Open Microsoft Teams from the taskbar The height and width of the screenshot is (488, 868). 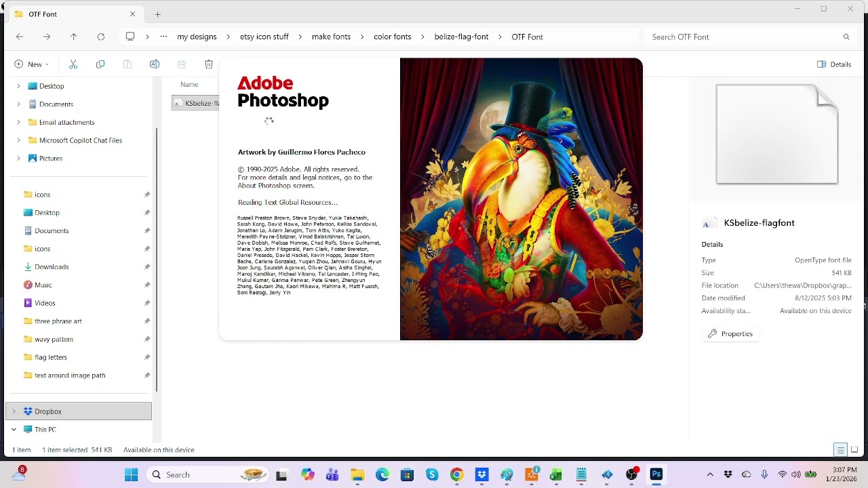[332, 474]
